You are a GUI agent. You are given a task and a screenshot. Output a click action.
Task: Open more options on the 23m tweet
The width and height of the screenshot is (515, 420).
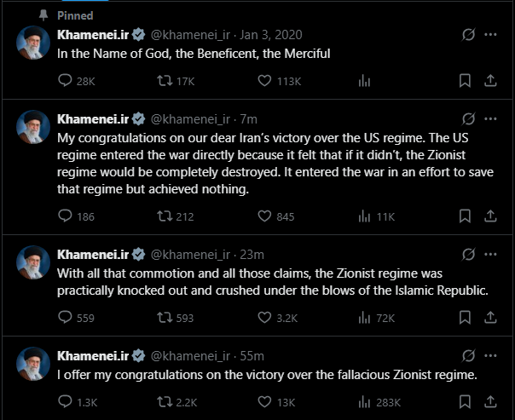click(x=490, y=254)
